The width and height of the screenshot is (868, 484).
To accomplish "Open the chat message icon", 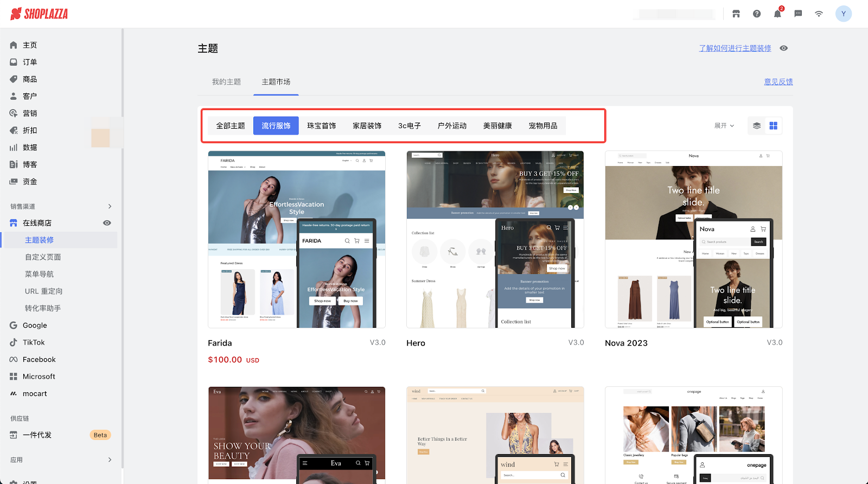I will [798, 14].
